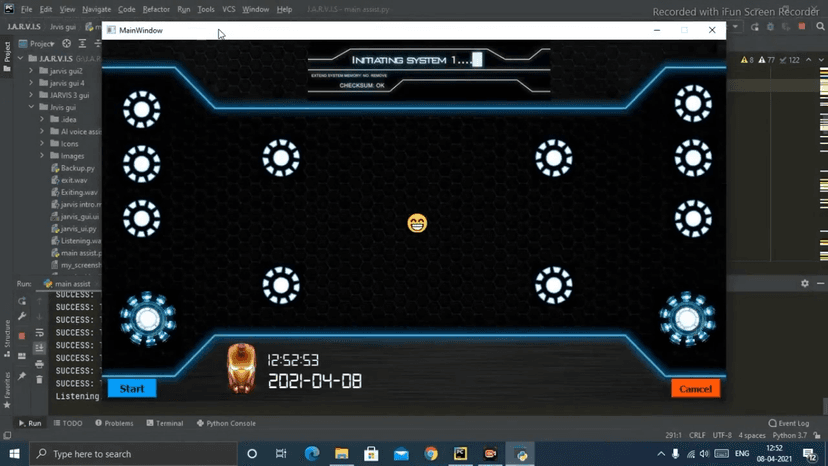
Task: Open the Edit menu
Action: [x=46, y=10]
